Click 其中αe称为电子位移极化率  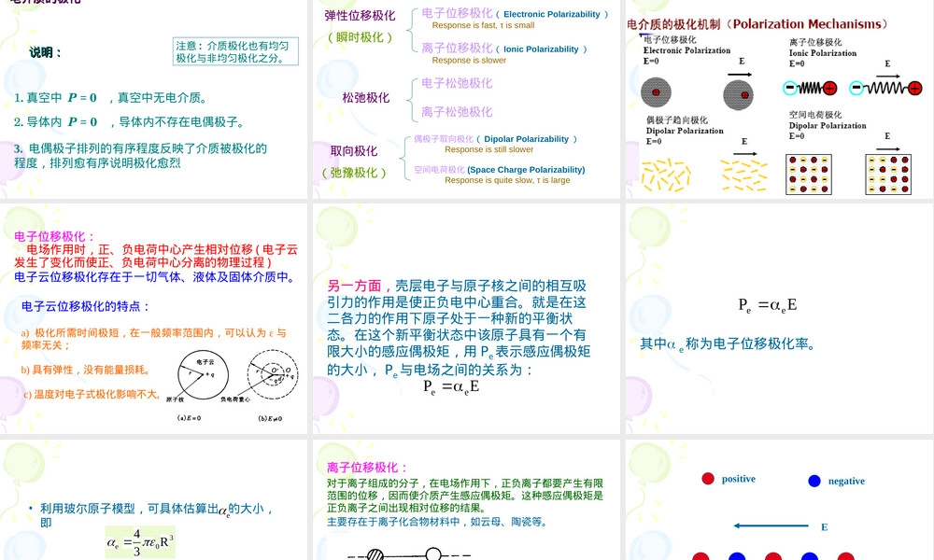[728, 344]
